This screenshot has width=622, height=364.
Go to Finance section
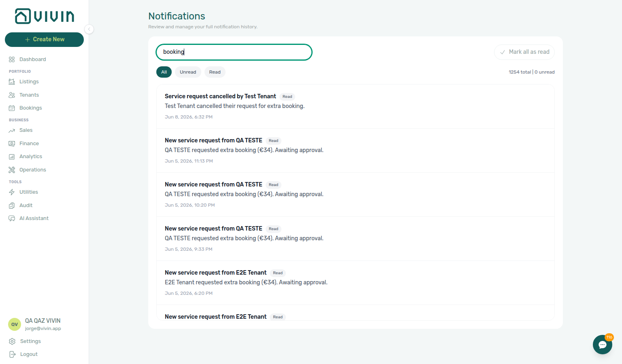[29, 144]
